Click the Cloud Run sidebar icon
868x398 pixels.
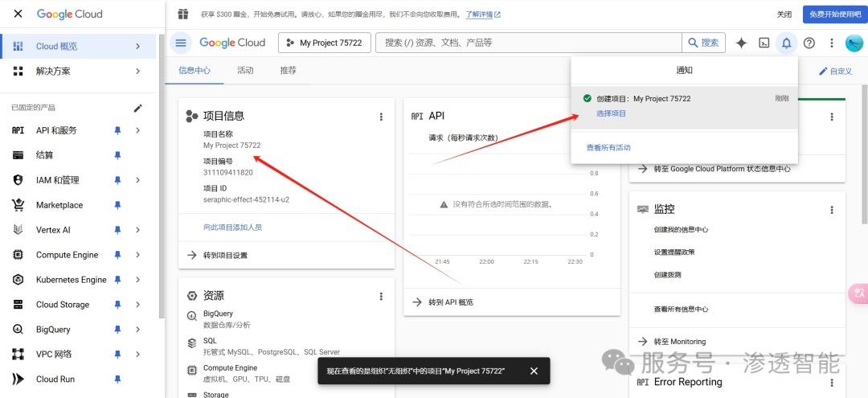[x=18, y=380]
